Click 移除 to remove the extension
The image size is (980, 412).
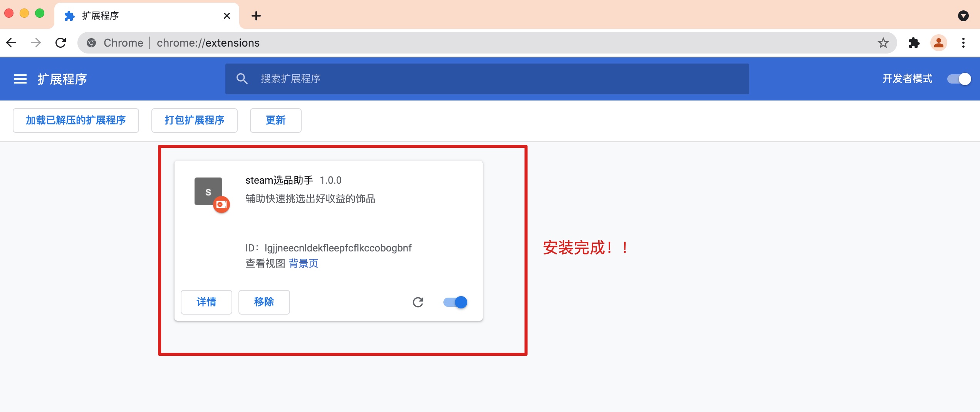[264, 302]
